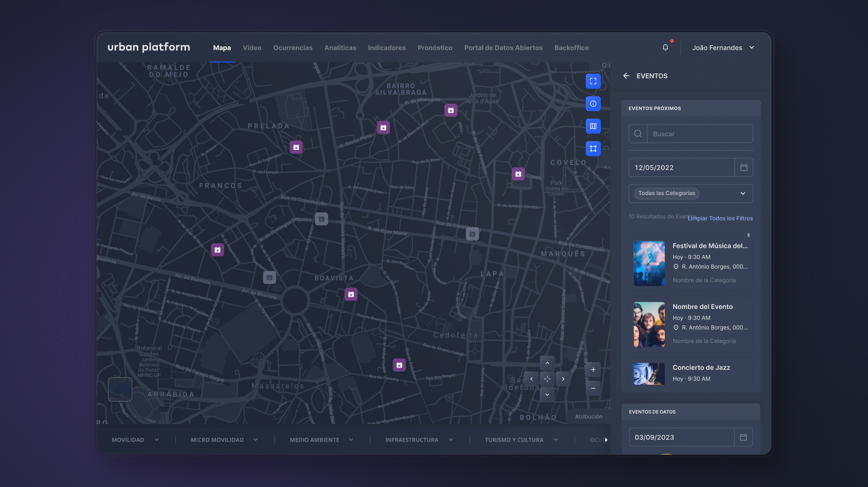This screenshot has height=487, width=868.
Task: Expand Todas las Categorías dropdown
Action: (743, 193)
